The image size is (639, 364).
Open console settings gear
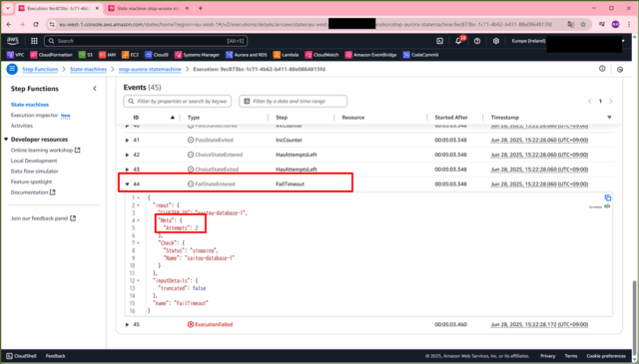pyautogui.click(x=496, y=41)
